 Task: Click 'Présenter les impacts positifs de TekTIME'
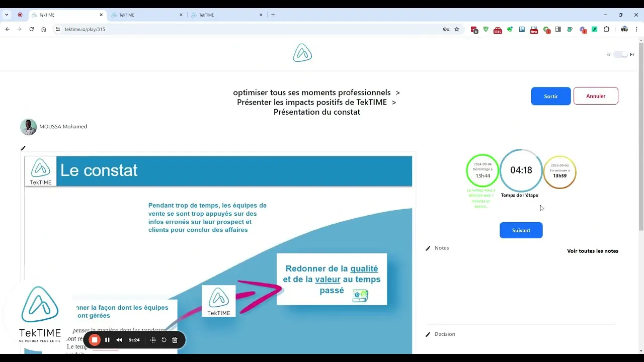(x=312, y=102)
